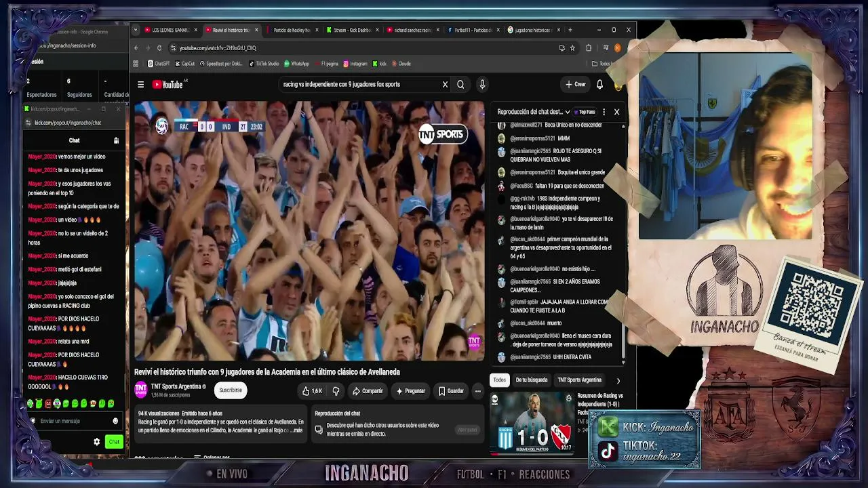This screenshot has width=868, height=488.
Task: Go back in the Chrome browser
Action: pos(136,48)
